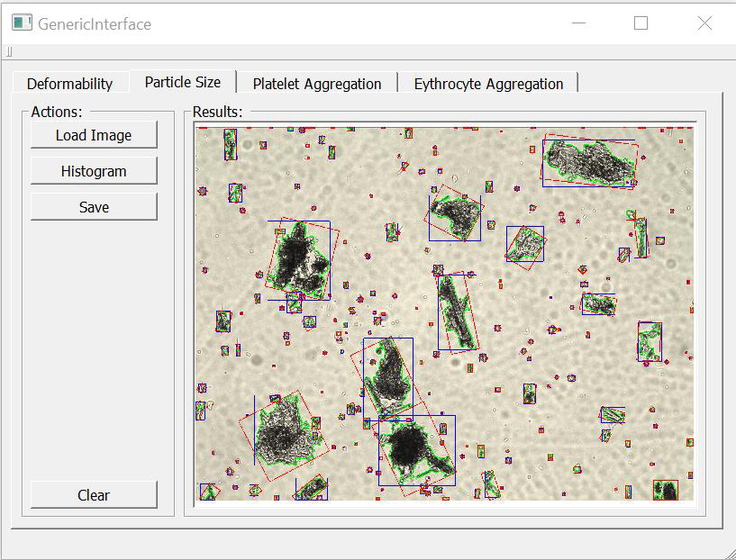736x560 pixels.
Task: Open the Eythrocyte Aggregation tab
Action: point(488,84)
